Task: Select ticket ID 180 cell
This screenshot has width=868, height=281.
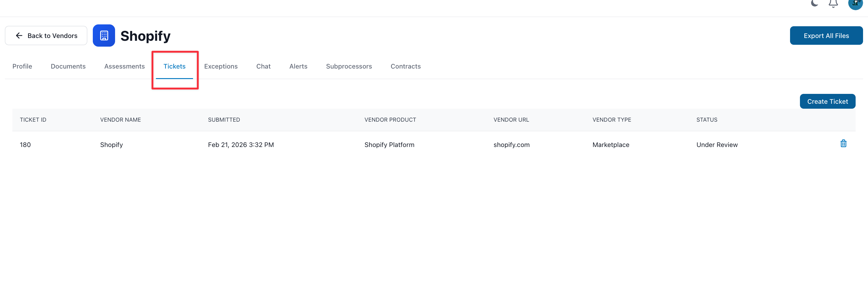Action: click(25, 145)
